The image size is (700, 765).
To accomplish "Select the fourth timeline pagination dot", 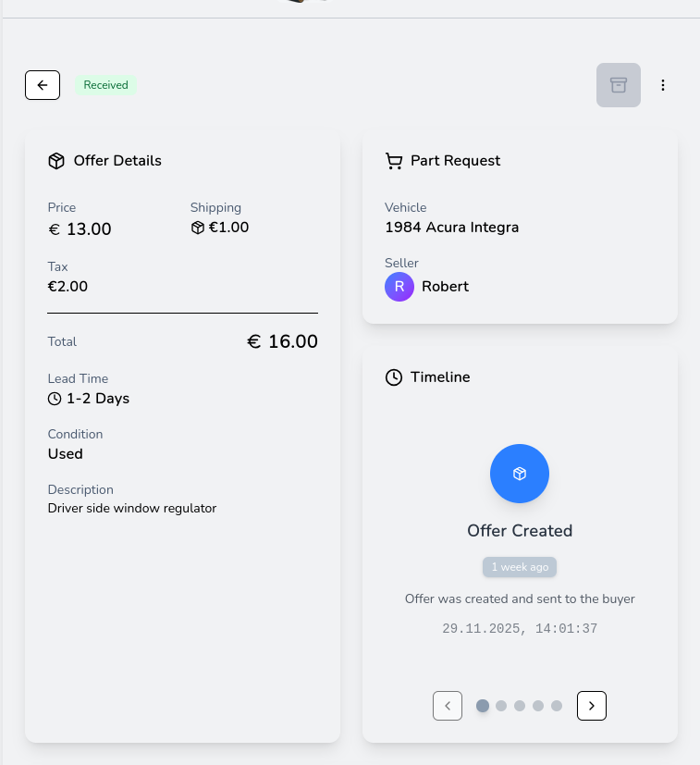I will click(538, 706).
